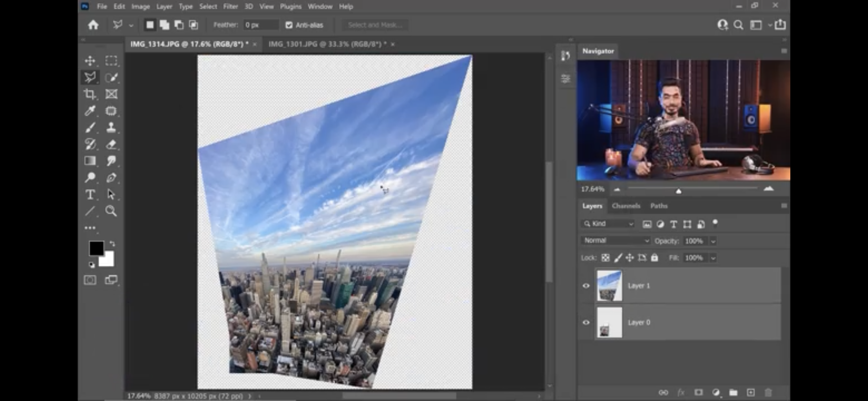Switch to the Channels tab
Viewport: 868px width, 401px height.
pos(626,206)
